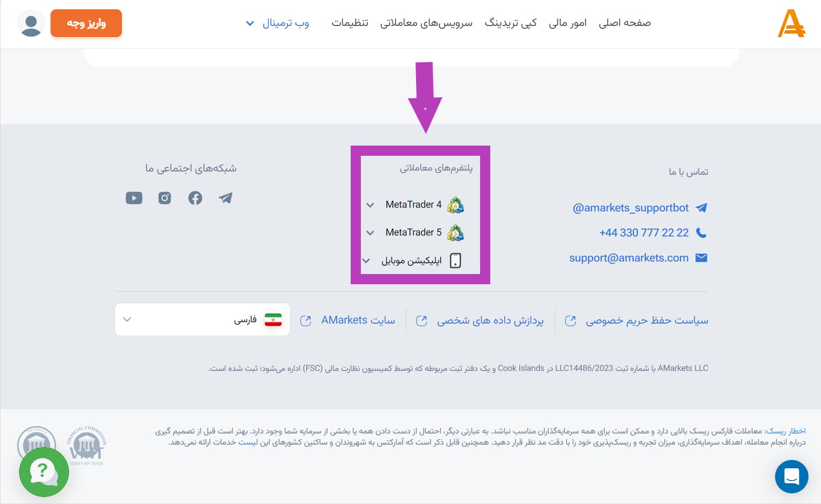Open the YouTube social icon

point(134,198)
